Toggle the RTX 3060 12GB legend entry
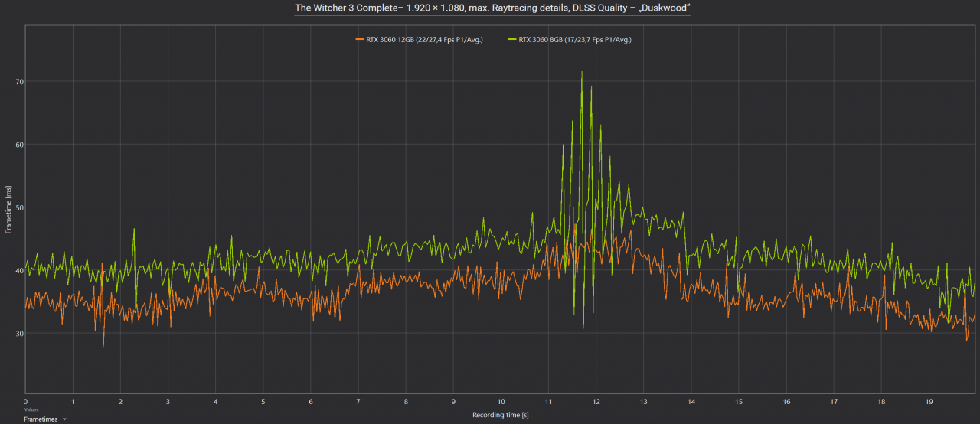 [419, 39]
